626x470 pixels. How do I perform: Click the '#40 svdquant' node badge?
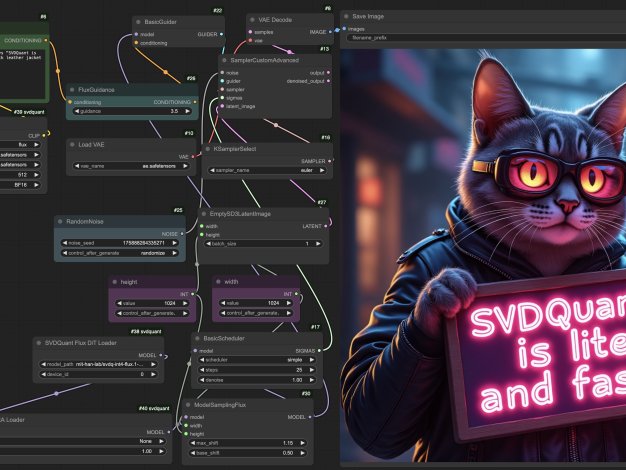(154, 408)
